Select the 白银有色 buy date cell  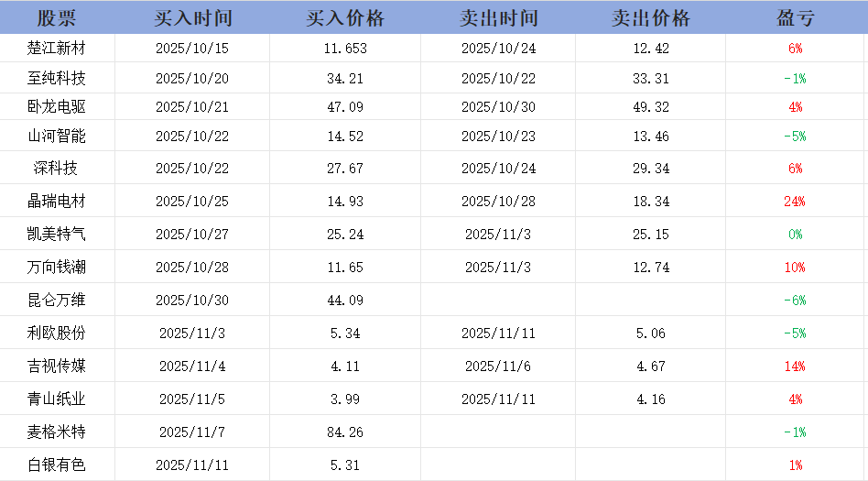click(x=192, y=465)
